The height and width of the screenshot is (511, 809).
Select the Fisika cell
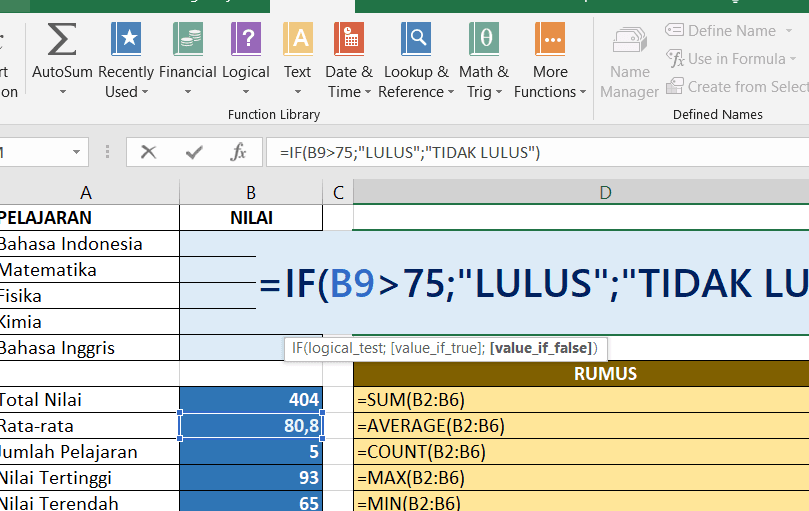[x=89, y=296]
